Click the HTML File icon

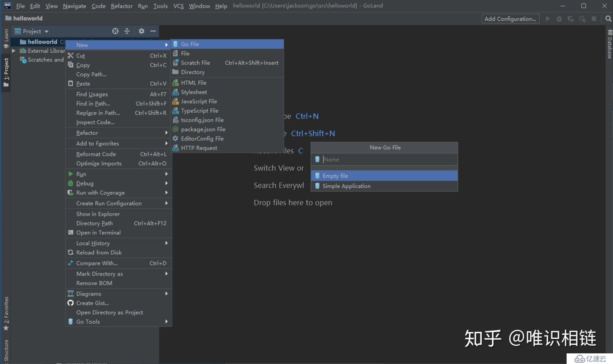pyautogui.click(x=175, y=83)
